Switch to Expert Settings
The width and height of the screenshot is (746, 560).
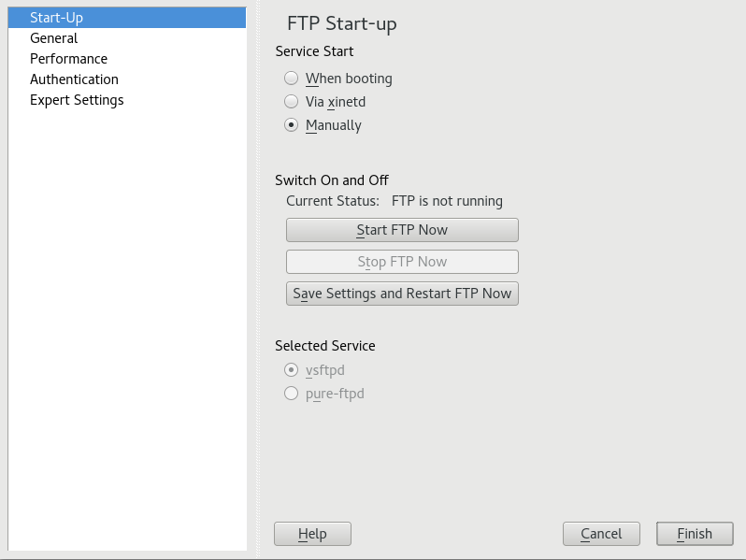point(77,100)
